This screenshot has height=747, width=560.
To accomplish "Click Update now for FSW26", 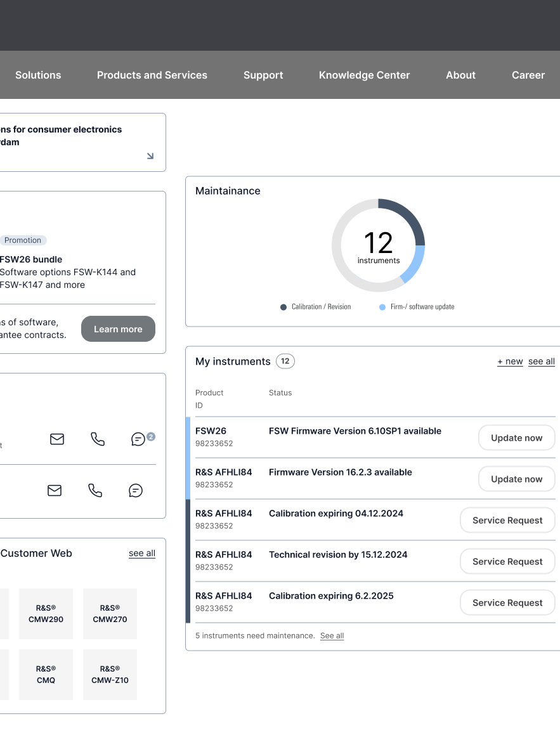I will 517,438.
